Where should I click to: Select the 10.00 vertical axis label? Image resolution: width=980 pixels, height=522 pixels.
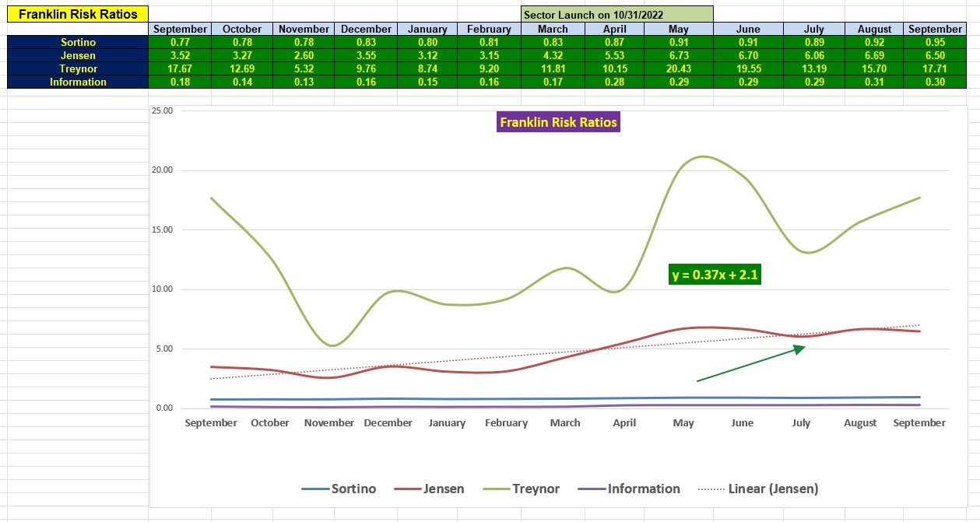[162, 289]
